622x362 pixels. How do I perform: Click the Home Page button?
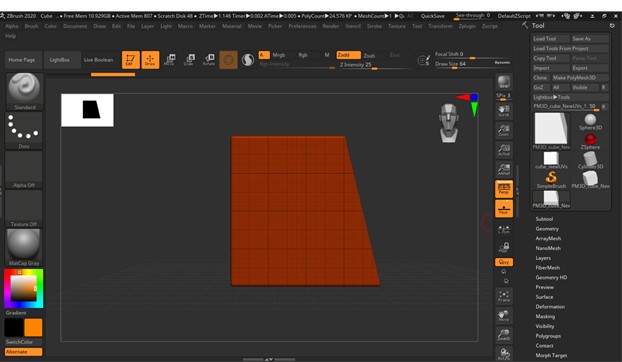[x=22, y=60]
